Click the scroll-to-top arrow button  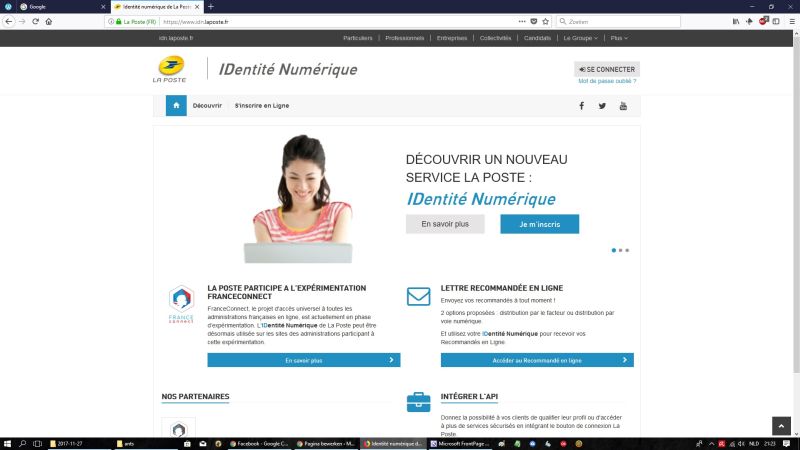pos(782,426)
